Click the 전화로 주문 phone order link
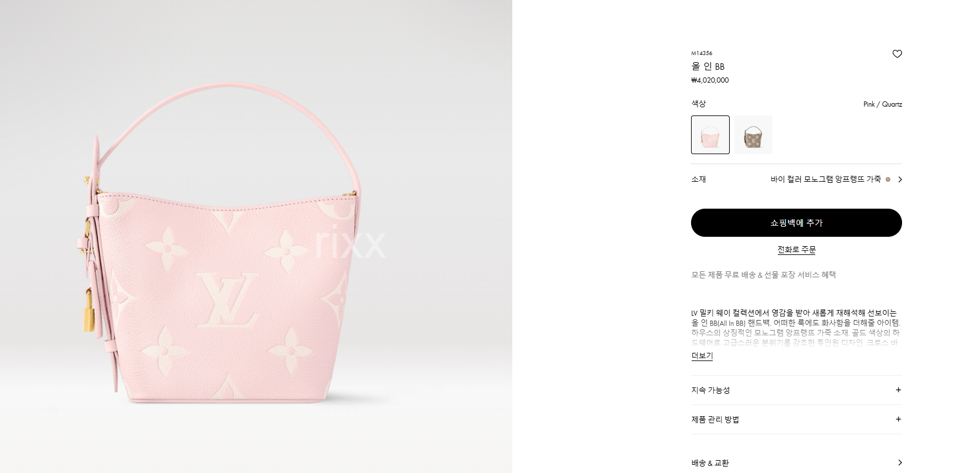The width and height of the screenshot is (980, 473). 796,250
